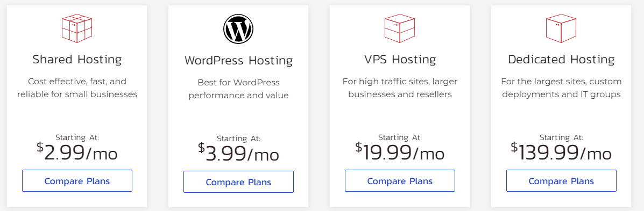Click the $139.99/mo price
This screenshot has height=211, width=644.
coord(562,151)
